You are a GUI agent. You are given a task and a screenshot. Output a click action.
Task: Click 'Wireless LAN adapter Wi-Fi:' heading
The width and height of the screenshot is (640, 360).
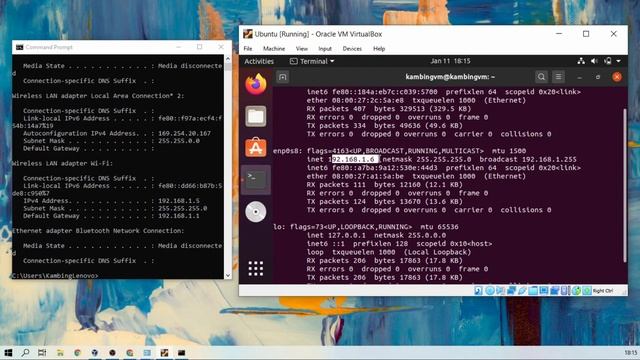point(62,163)
